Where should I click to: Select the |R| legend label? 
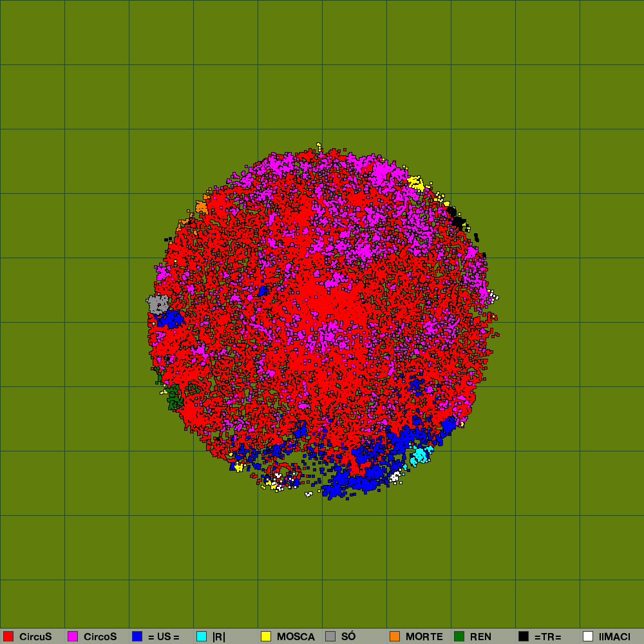tap(219, 637)
